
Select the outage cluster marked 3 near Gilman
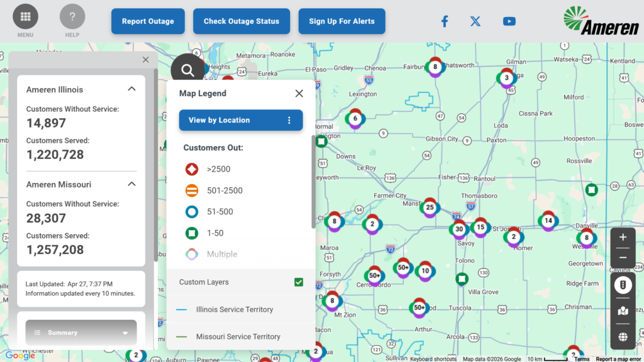click(506, 77)
